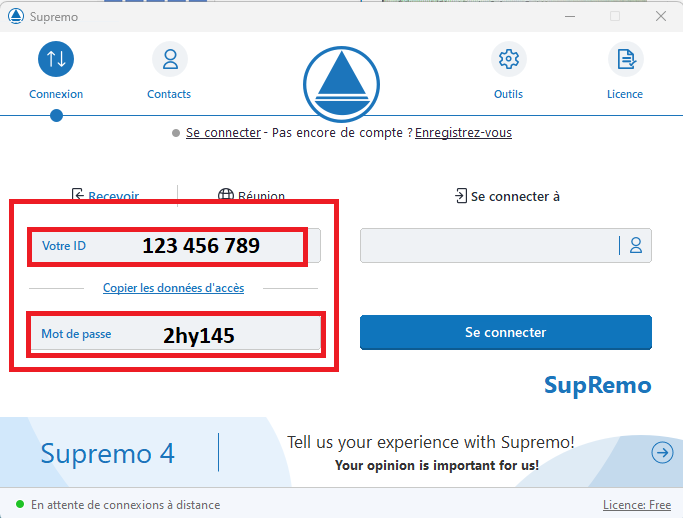683x518 pixels.
Task: Open the Contacts person icon
Action: [169, 59]
